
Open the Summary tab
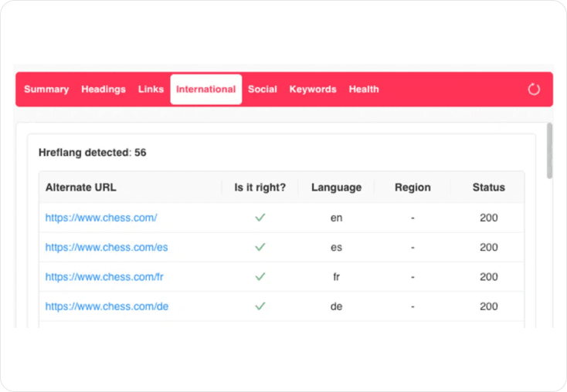46,90
